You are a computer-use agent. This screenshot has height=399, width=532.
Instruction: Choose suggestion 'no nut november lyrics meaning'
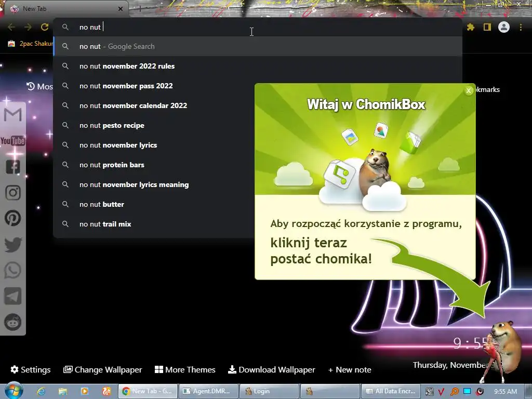[x=154, y=184]
